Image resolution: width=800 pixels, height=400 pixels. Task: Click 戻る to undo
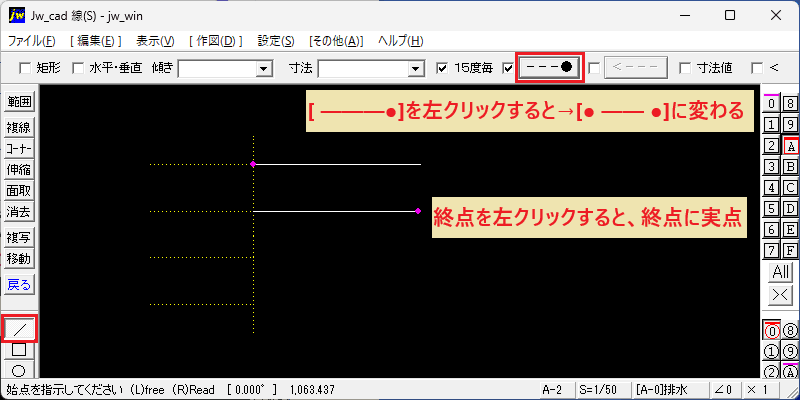click(x=19, y=285)
